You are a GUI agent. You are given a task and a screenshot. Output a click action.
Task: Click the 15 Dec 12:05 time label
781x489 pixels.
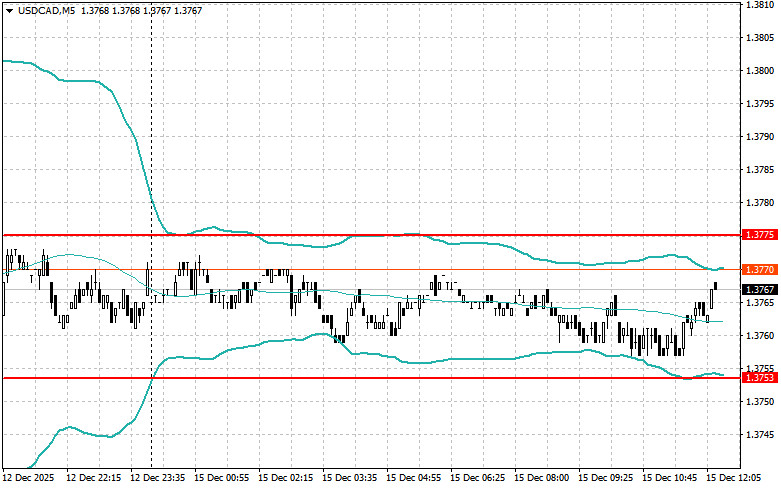(x=734, y=478)
